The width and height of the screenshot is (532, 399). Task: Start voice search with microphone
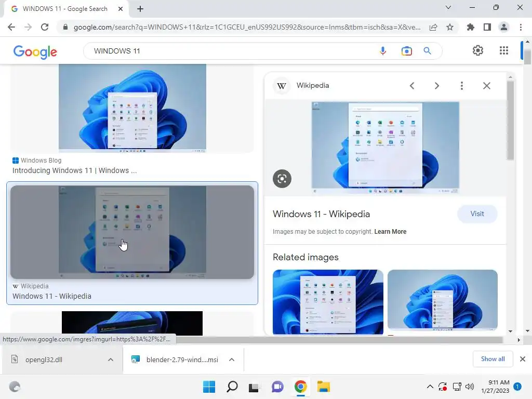pyautogui.click(x=383, y=51)
